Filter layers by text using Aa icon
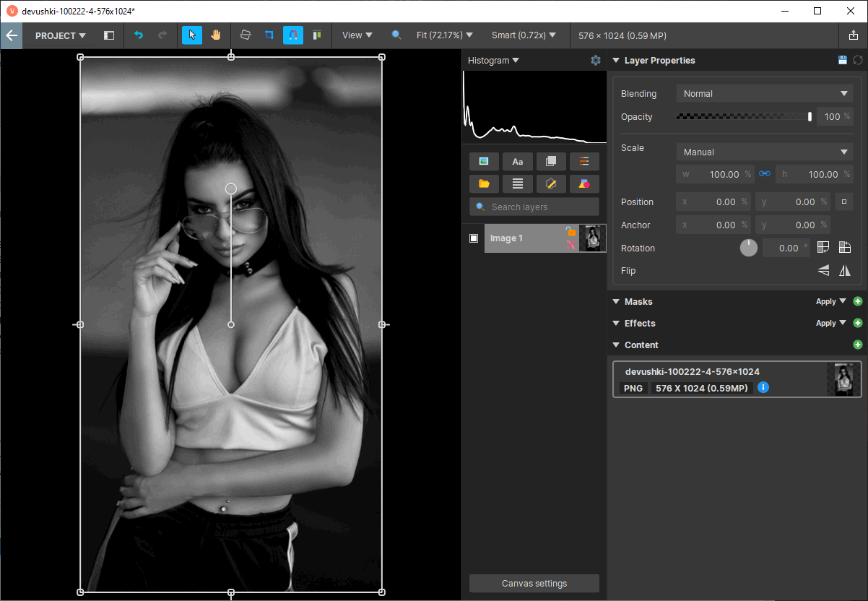The height and width of the screenshot is (601, 868). point(517,161)
